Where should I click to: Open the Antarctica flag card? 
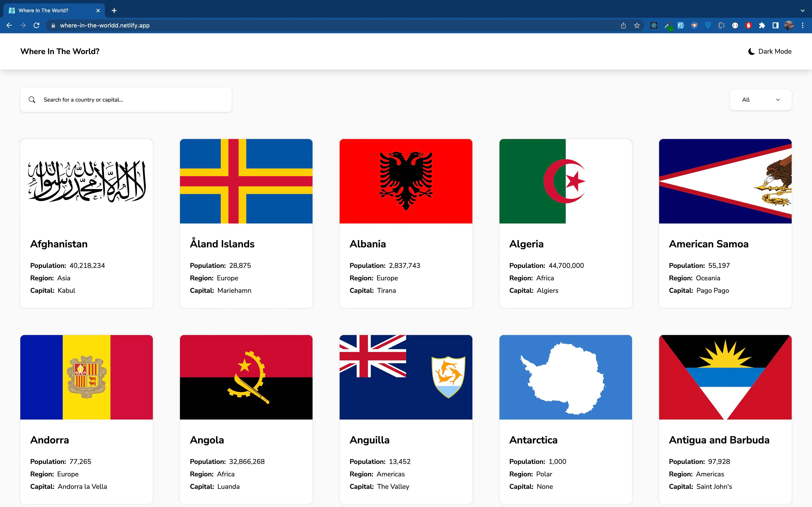[x=565, y=377]
